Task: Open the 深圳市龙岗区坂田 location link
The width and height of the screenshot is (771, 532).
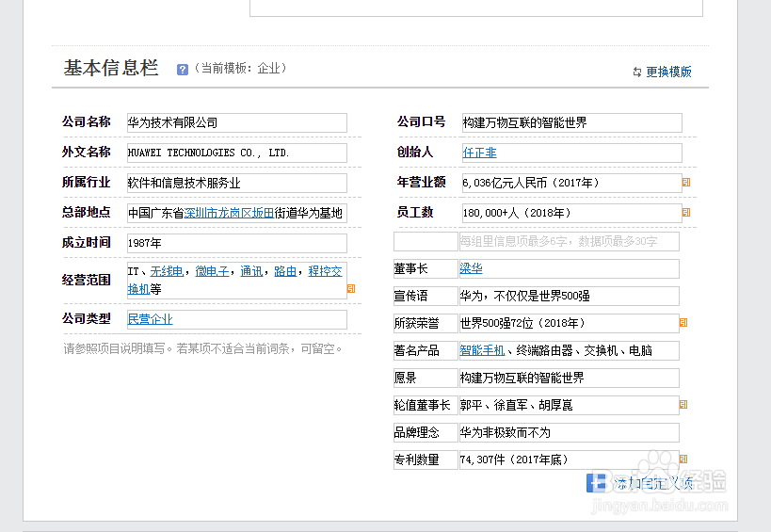Action: pyautogui.click(x=229, y=213)
